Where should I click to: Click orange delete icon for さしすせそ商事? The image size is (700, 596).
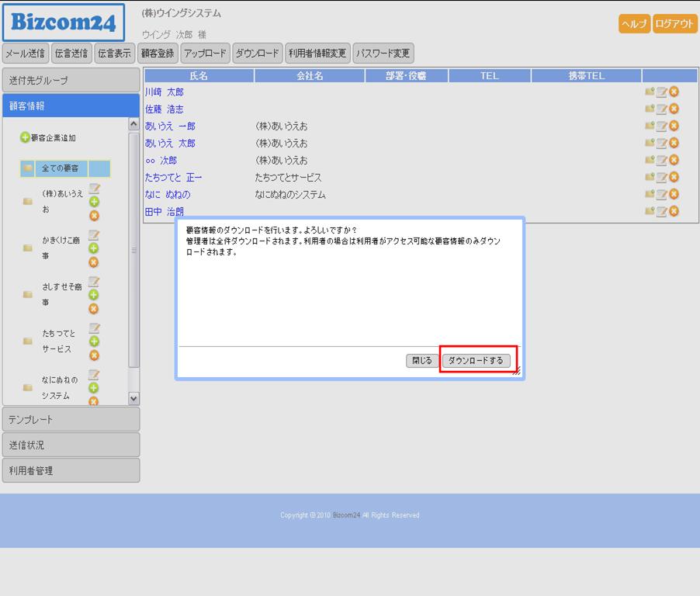(94, 308)
